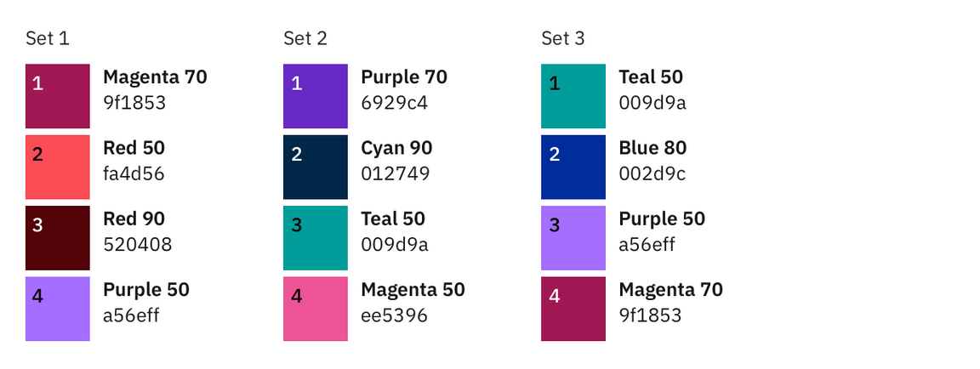
Task: Select the Purple 50 swatch in Set 3
Action: click(573, 238)
